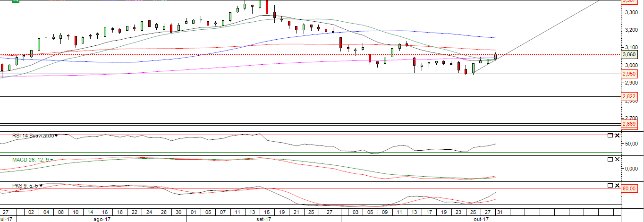Viewport: 644px width, 222px height.
Task: Click the 50,00 value on RSI scale
Action: pos(631,144)
